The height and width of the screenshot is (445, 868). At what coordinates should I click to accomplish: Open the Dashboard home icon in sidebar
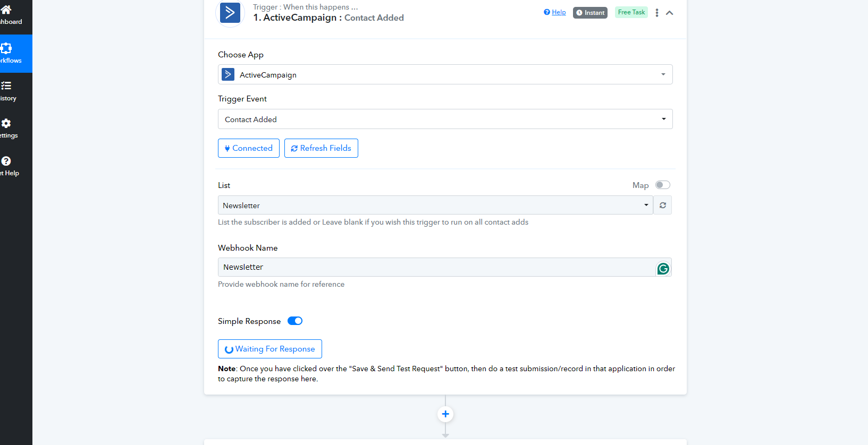coord(6,10)
